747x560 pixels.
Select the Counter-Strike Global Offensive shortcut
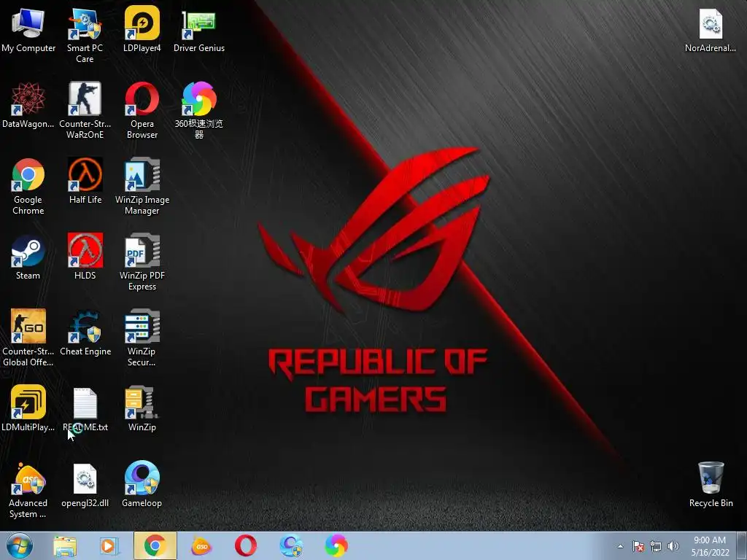[28, 338]
